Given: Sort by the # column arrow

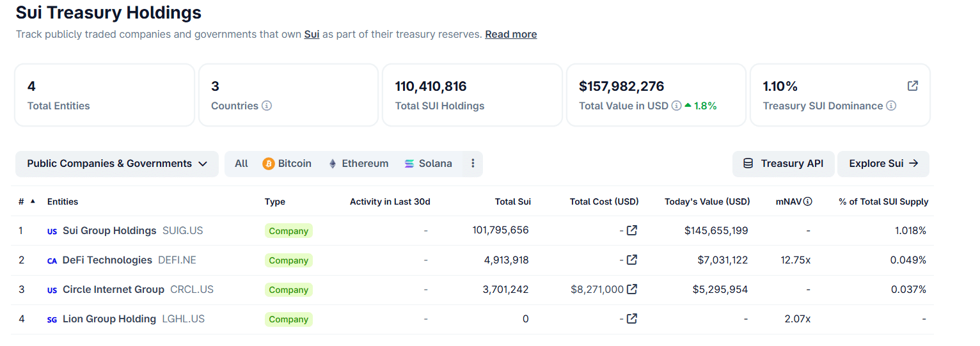Looking at the screenshot, I should 33,201.
